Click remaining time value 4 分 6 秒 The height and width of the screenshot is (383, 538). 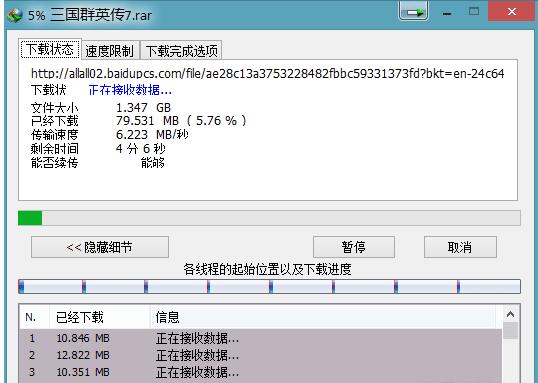pyautogui.click(x=141, y=149)
